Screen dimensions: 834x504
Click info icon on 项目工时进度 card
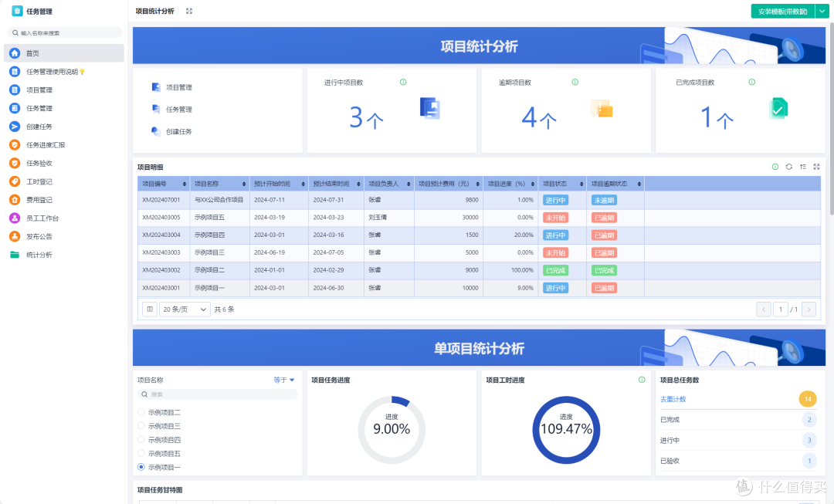642,380
